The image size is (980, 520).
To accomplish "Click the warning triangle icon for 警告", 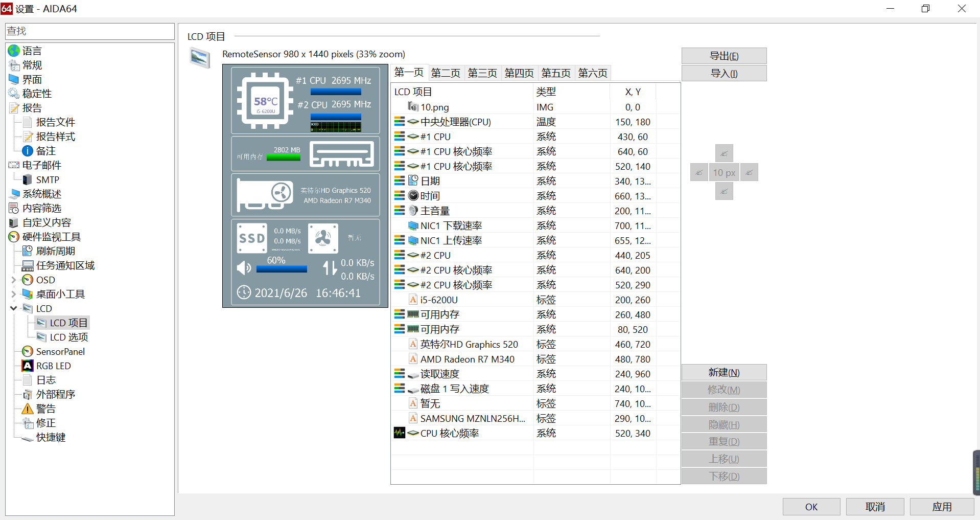I will 28,409.
